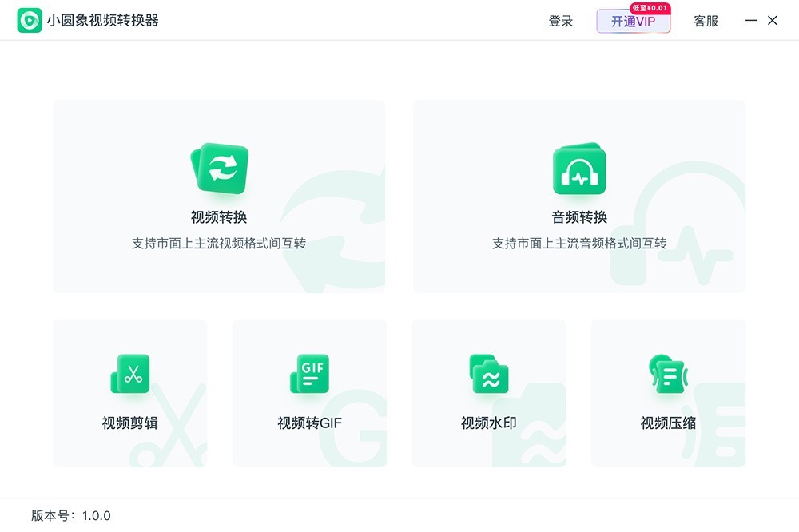Choose the 视频转GIF label

tap(309, 423)
